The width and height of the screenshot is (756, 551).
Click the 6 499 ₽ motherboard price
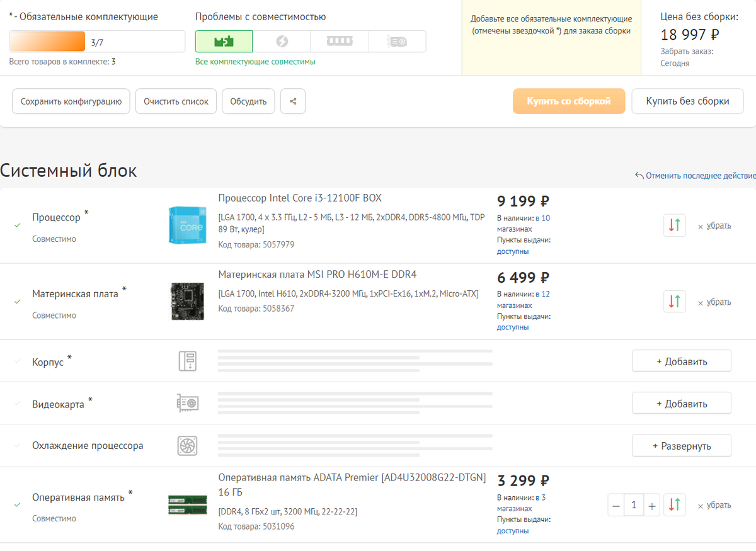524,278
